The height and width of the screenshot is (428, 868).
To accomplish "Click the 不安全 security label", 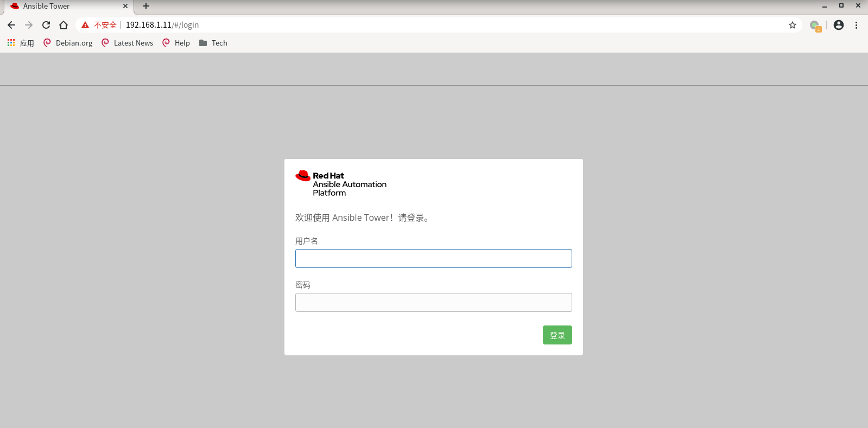I will click(x=105, y=25).
